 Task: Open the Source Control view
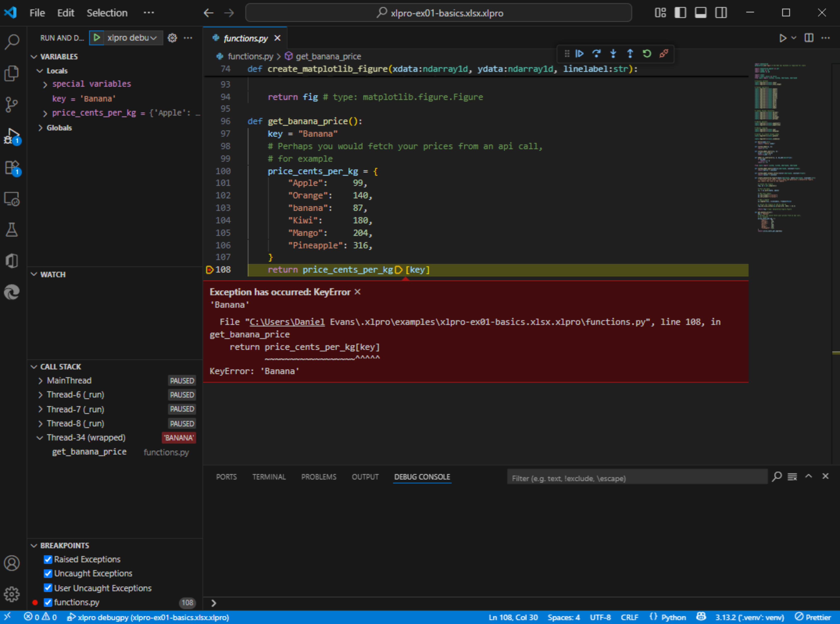(12, 105)
